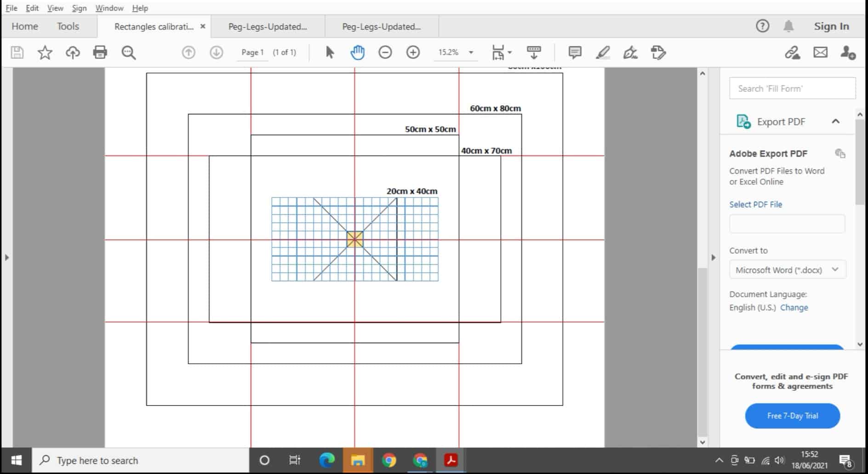This screenshot has height=474, width=868.
Task: Click the Print file icon
Action: pos(100,52)
